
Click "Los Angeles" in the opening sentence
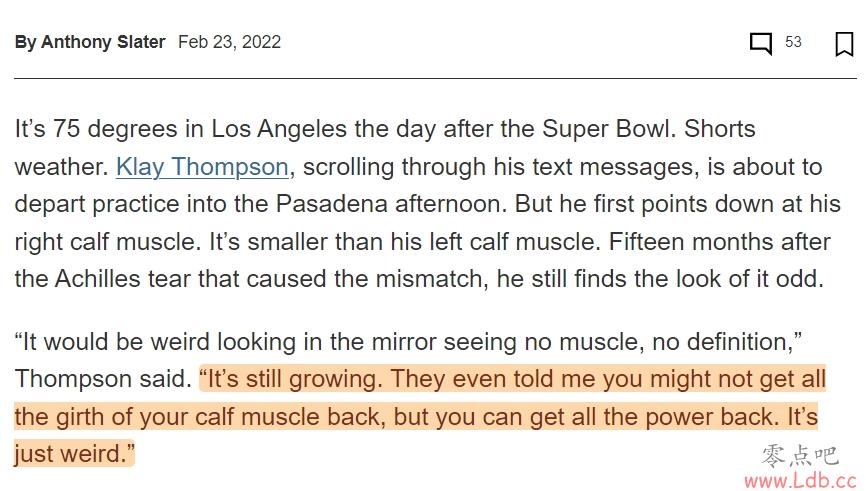coord(279,129)
